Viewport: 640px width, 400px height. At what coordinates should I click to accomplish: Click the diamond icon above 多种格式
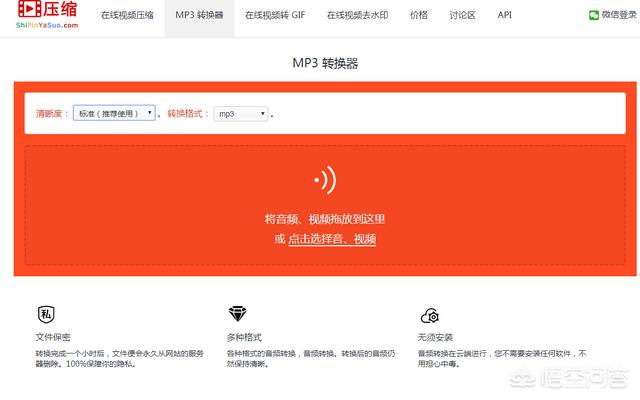tap(236, 314)
